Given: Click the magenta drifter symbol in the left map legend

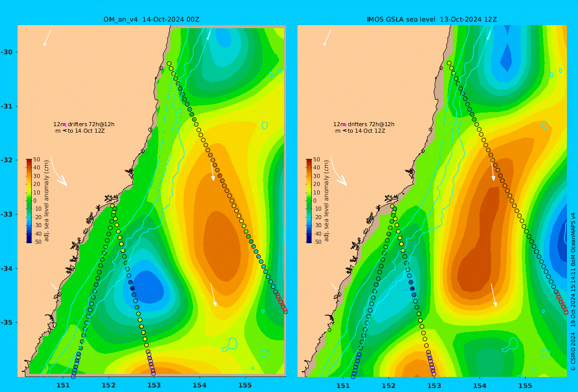Looking at the screenshot, I should tap(65, 125).
